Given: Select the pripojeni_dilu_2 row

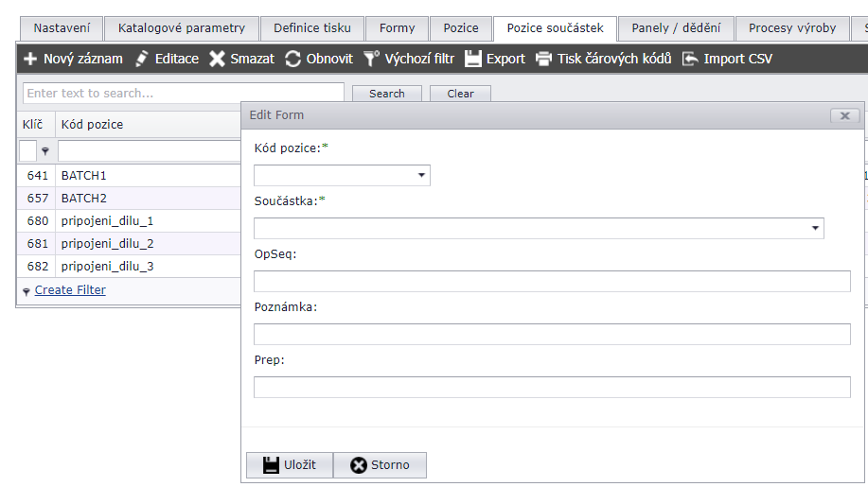Looking at the screenshot, I should 107,244.
